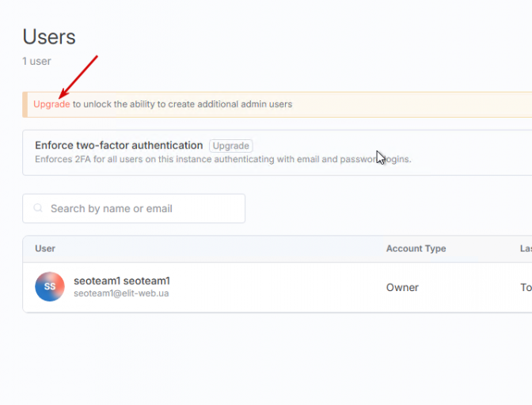Click the User column header

coord(45,248)
